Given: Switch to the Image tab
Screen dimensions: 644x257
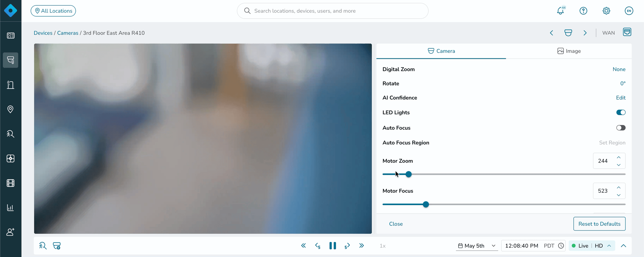Looking at the screenshot, I should point(569,51).
